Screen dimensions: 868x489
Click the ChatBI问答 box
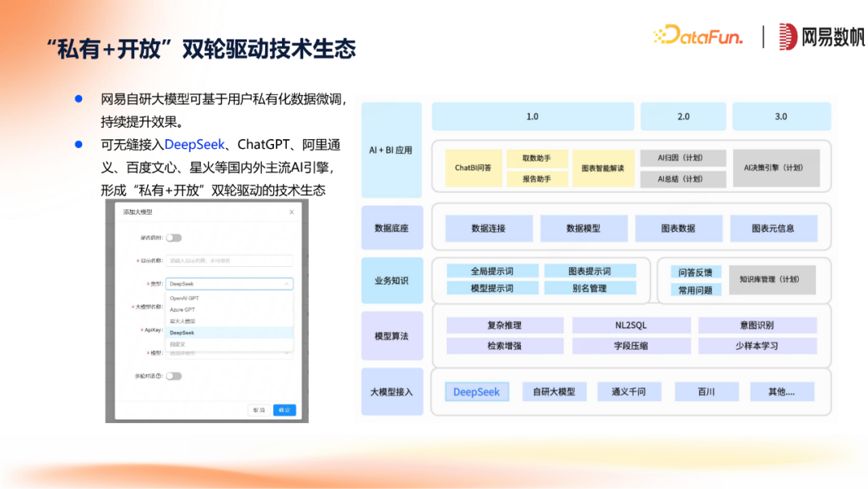pos(473,168)
